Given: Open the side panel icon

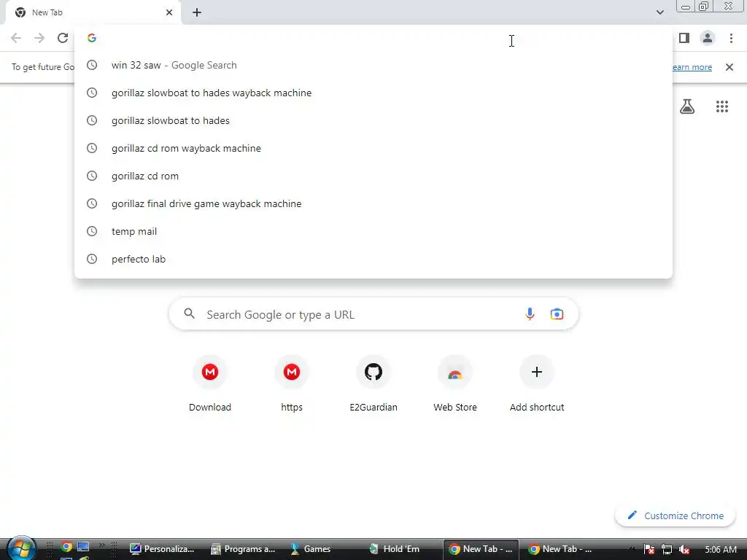Looking at the screenshot, I should click(x=684, y=38).
